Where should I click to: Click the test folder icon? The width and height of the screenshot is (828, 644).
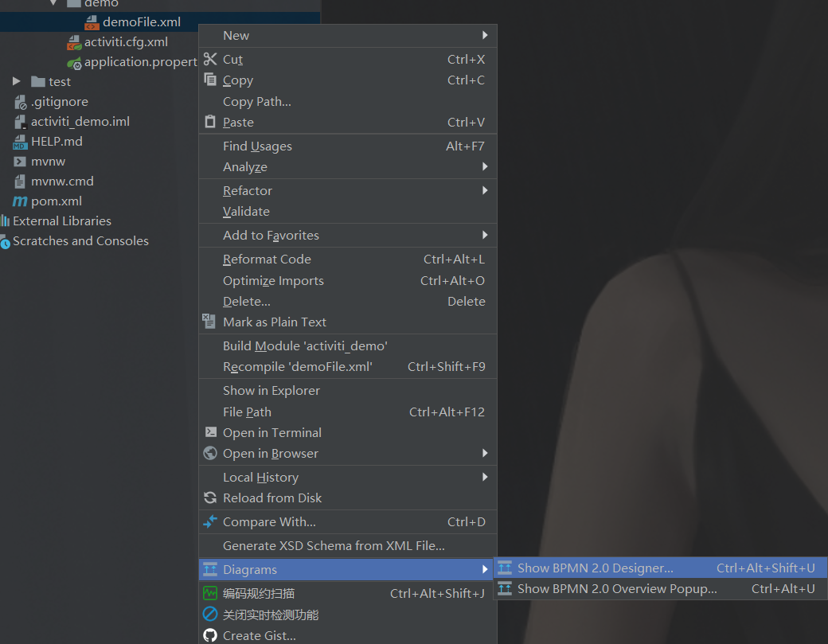point(38,81)
